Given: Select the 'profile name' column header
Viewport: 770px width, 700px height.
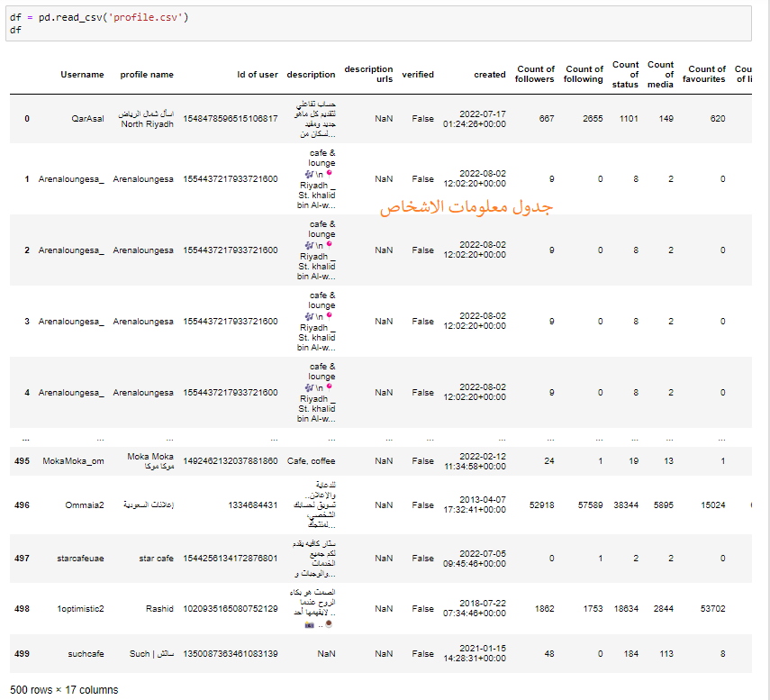Looking at the screenshot, I should [x=147, y=75].
